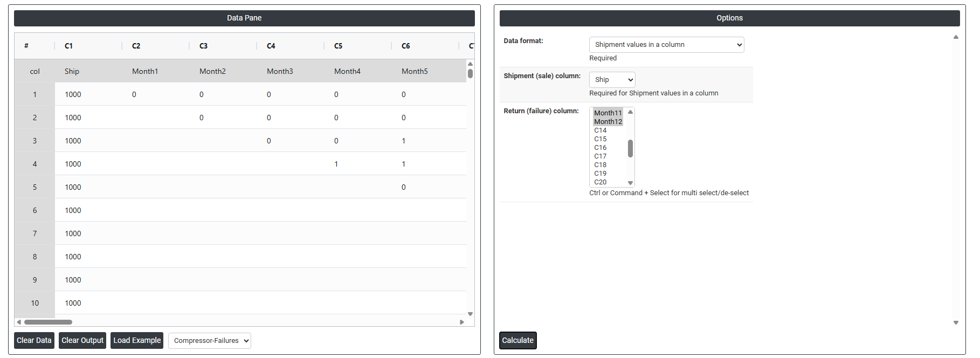Open the Data format dropdown
The height and width of the screenshot is (358, 980).
(x=666, y=45)
